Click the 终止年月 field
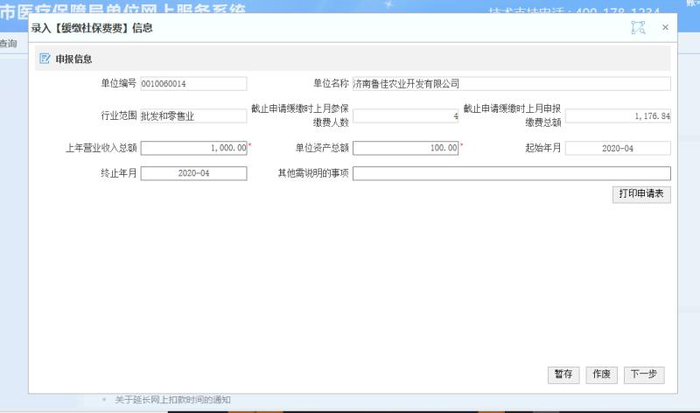700x413 pixels. pyautogui.click(x=194, y=173)
